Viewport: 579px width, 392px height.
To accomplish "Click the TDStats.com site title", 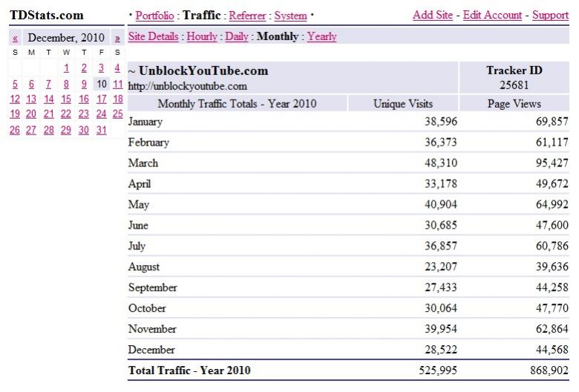I will (x=46, y=16).
